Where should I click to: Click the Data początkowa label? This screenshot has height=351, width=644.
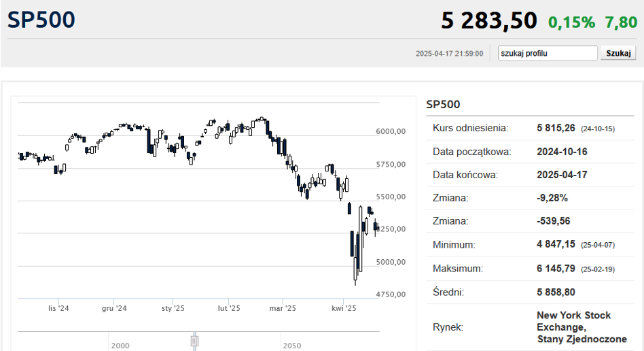point(472,152)
